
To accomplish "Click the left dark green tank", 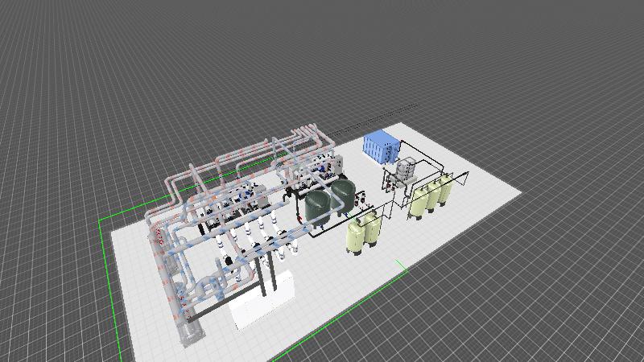I will point(320,208).
